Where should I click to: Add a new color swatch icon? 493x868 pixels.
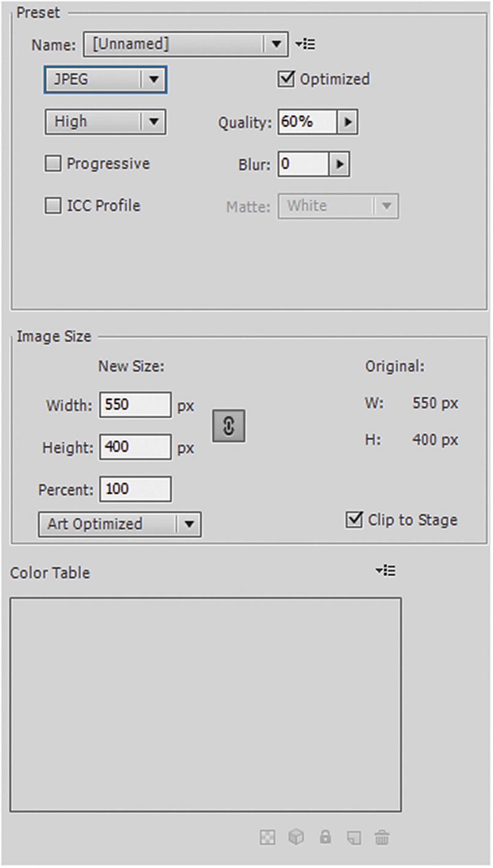(354, 837)
